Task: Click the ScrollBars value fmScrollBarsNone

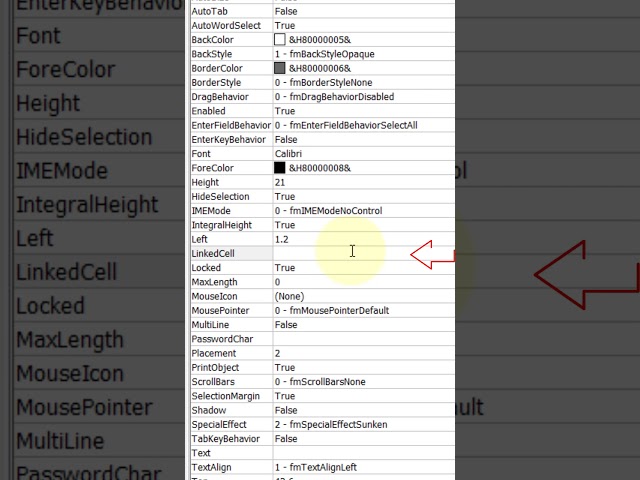Action: click(320, 382)
